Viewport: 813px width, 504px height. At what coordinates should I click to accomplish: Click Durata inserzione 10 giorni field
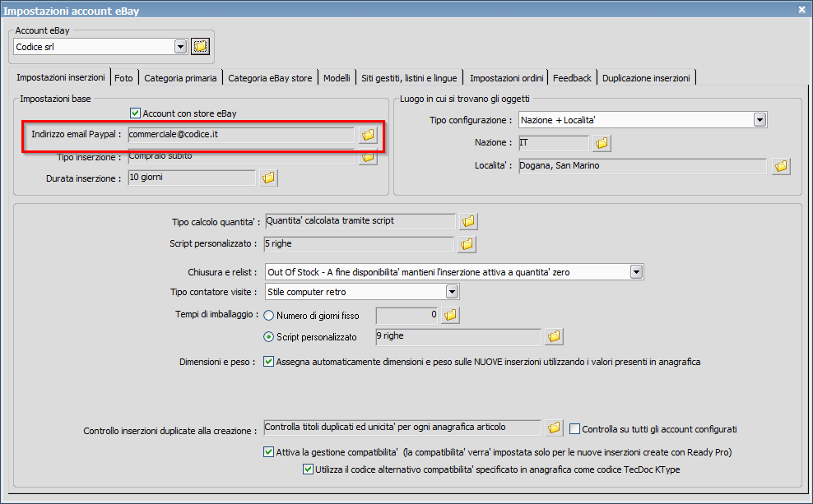(192, 178)
